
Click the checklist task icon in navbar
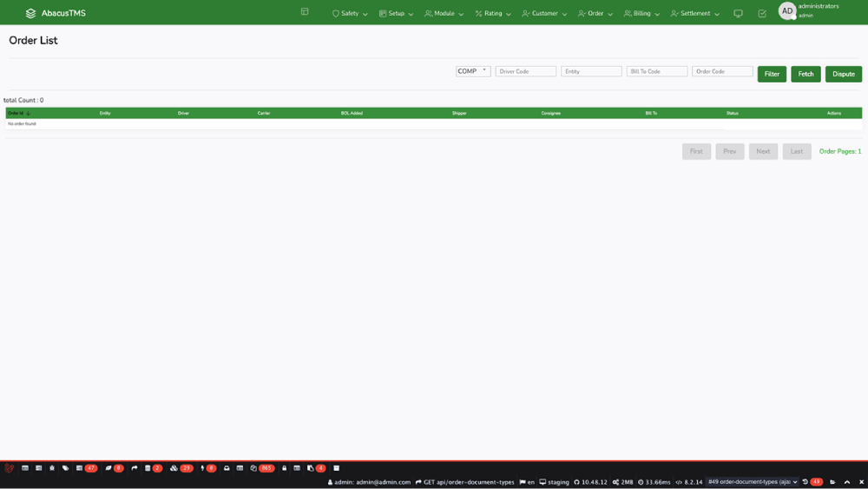[762, 14]
